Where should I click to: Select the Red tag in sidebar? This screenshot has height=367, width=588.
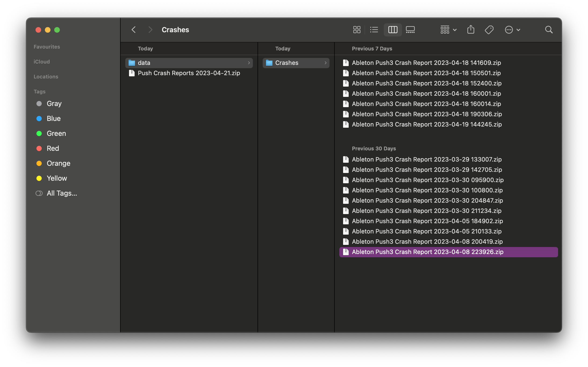click(x=53, y=148)
